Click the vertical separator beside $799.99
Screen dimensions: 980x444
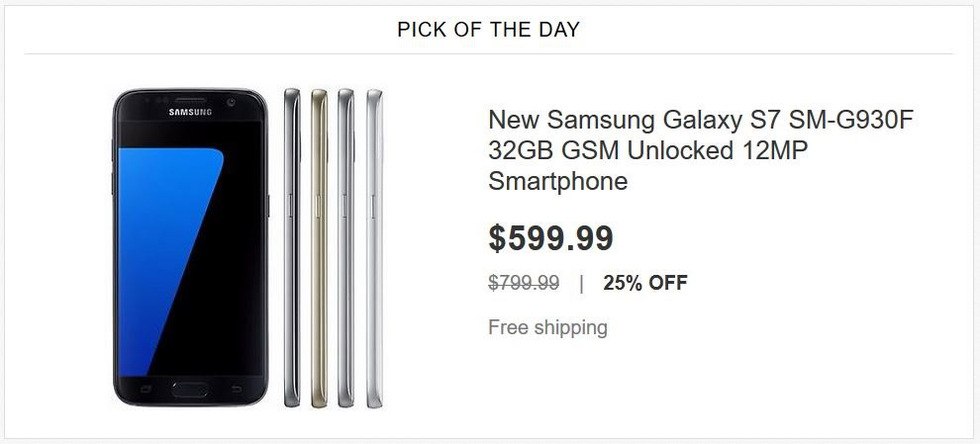(x=581, y=284)
